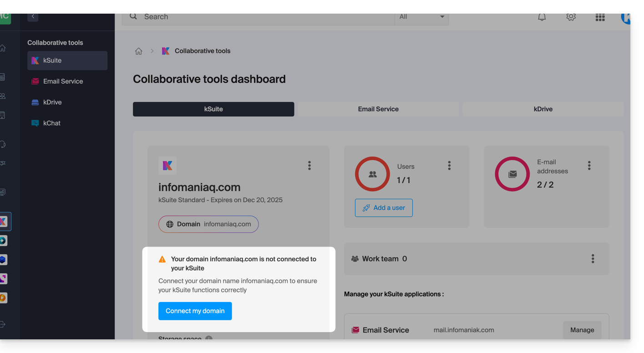Open the Users card three-dot menu
644x353 pixels.
coord(449,166)
